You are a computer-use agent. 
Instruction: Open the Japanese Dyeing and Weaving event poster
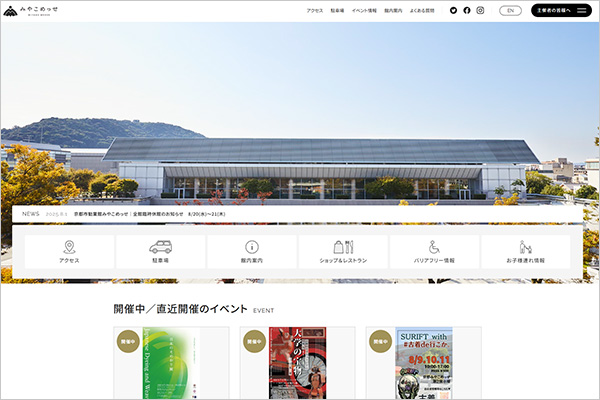coord(171,363)
